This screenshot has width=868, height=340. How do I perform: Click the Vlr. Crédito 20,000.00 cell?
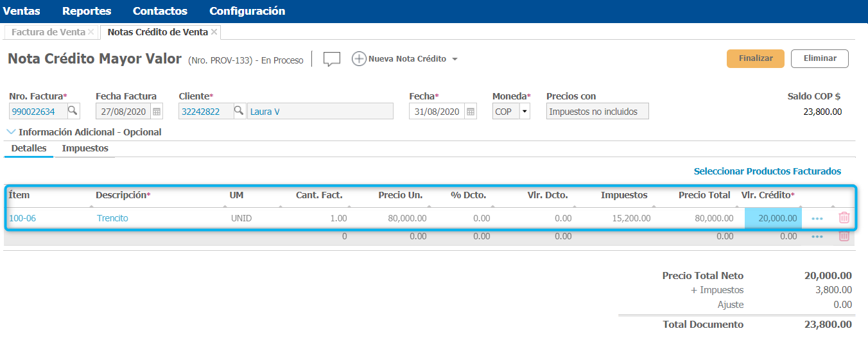coord(773,218)
